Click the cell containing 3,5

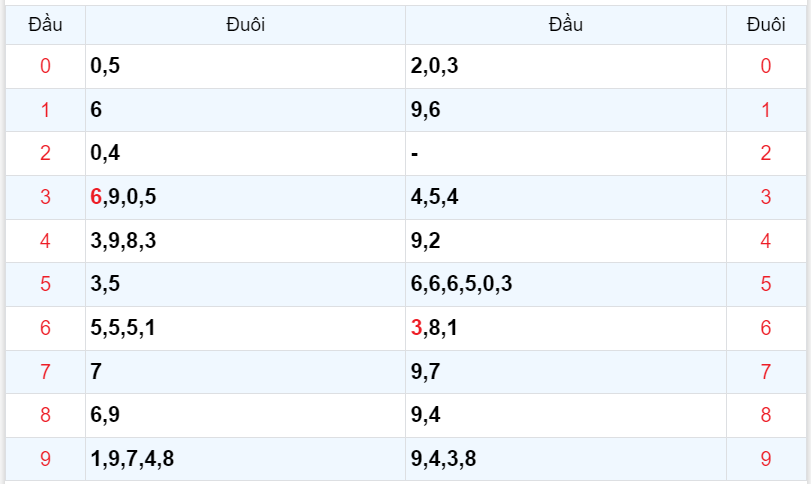[105, 284]
